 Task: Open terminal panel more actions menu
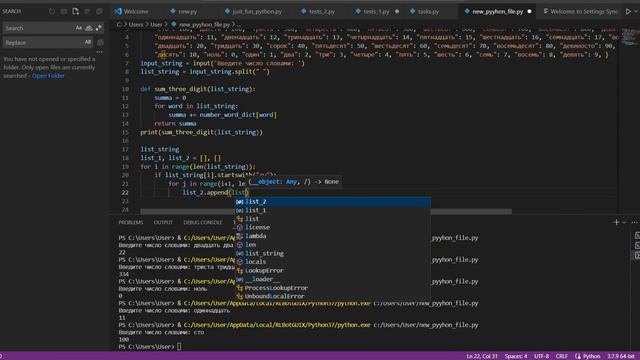(x=634, y=222)
